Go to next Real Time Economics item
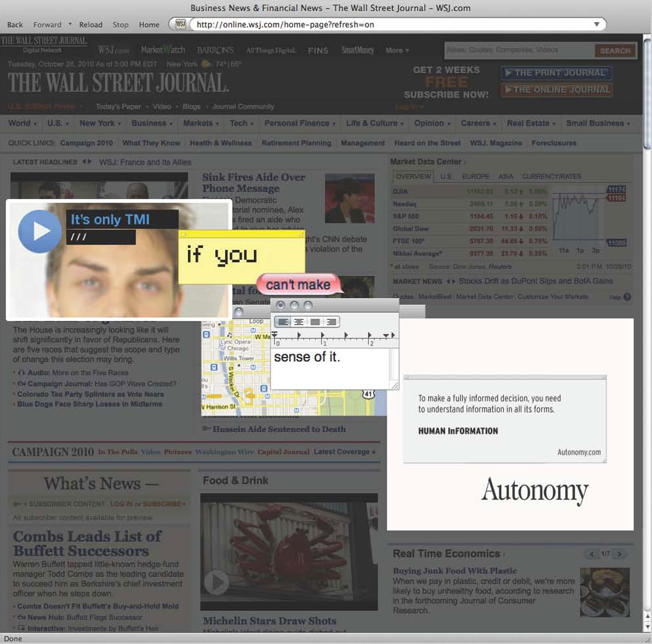652x644 pixels. pyautogui.click(x=619, y=554)
